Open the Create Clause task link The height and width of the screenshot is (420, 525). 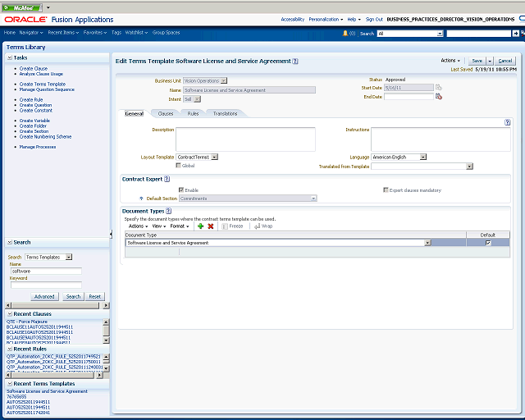click(x=34, y=68)
